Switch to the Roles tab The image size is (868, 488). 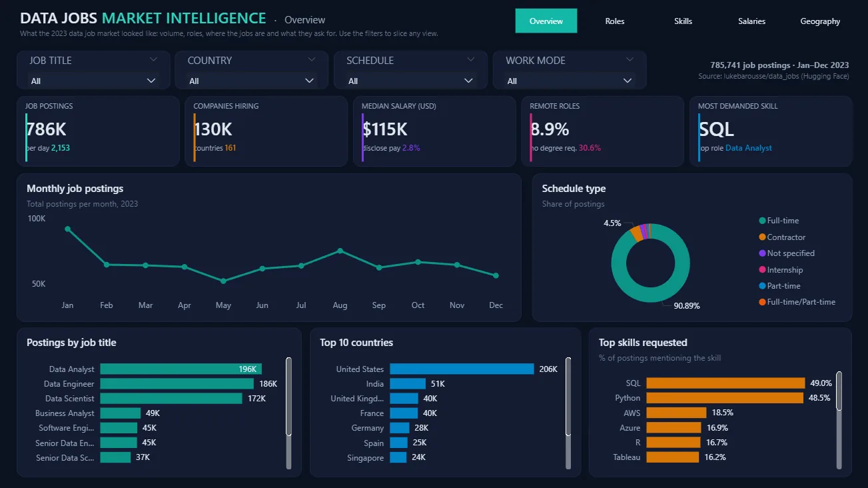tap(615, 21)
